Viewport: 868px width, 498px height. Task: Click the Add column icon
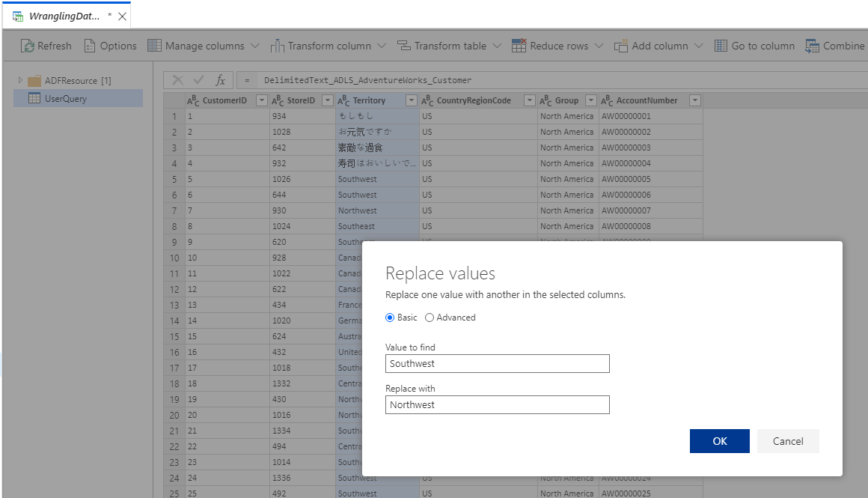click(x=621, y=46)
